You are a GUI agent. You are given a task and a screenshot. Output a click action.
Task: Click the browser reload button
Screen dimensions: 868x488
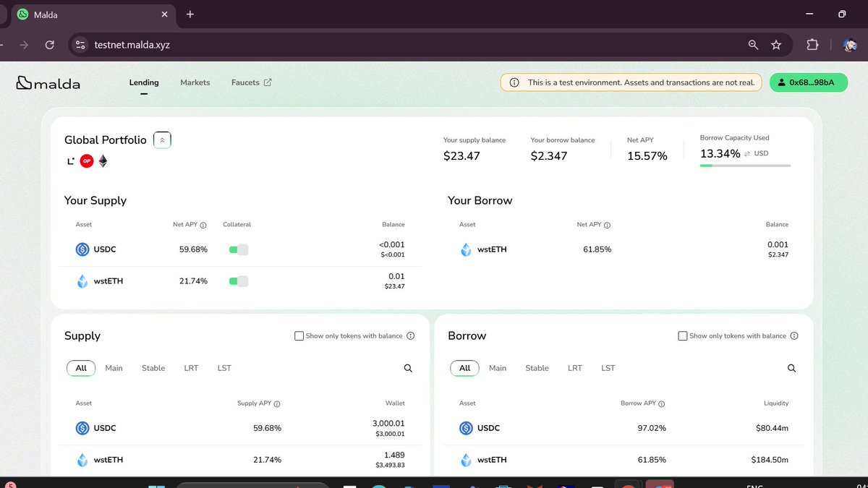49,45
